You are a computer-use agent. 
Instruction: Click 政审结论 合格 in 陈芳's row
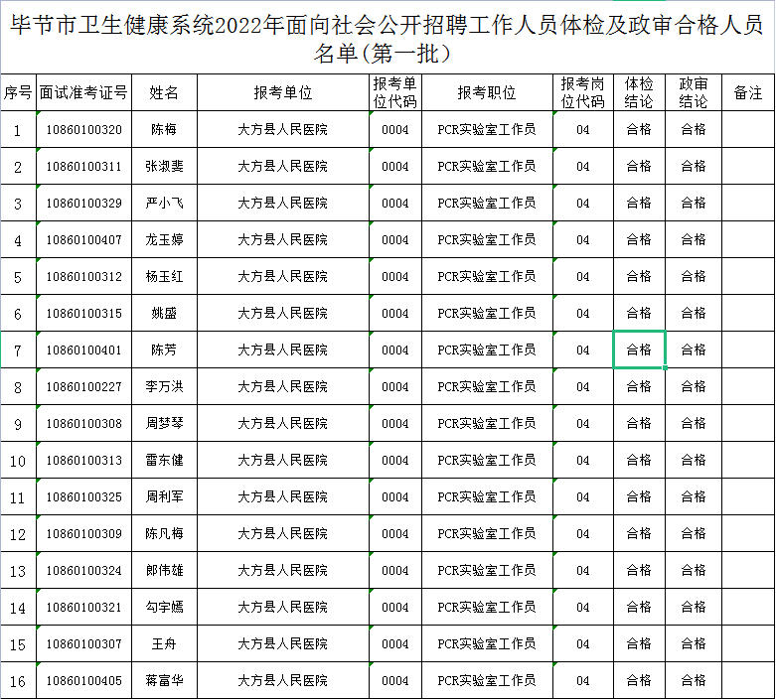point(694,350)
